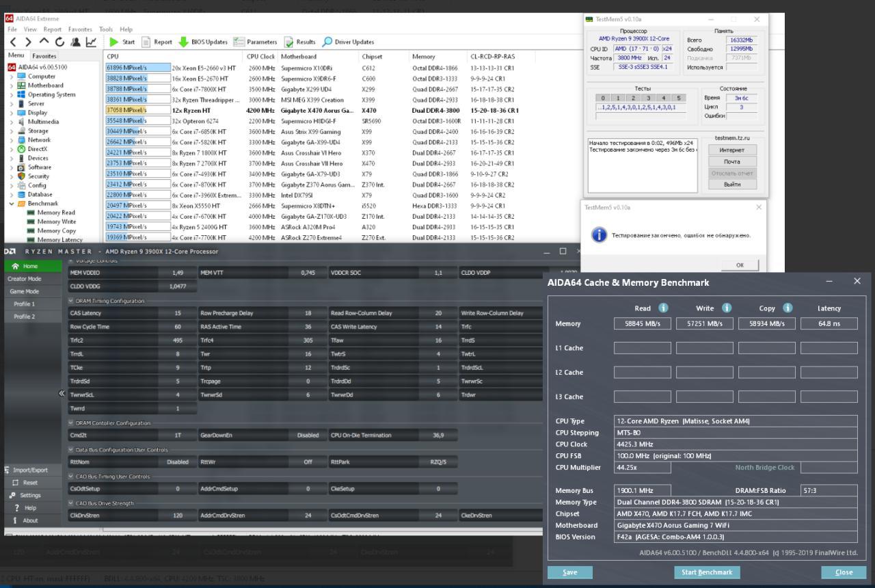The width and height of the screenshot is (875, 588).
Task: Expand the Display node in AIDA64 tree
Action: click(11, 113)
